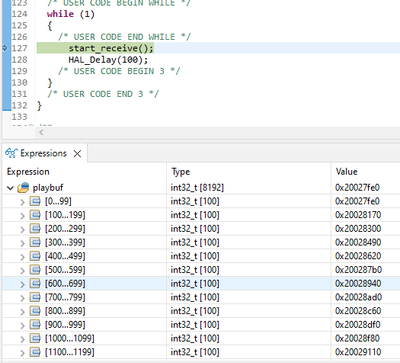Click the [300...399] range icon
The width and height of the screenshot is (400, 363).
(35, 242)
